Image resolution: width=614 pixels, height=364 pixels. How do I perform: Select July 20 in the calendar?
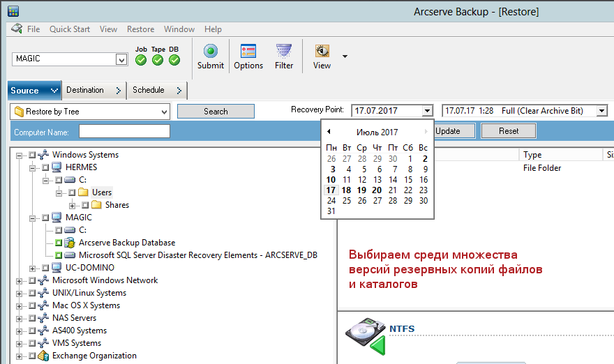(x=377, y=190)
